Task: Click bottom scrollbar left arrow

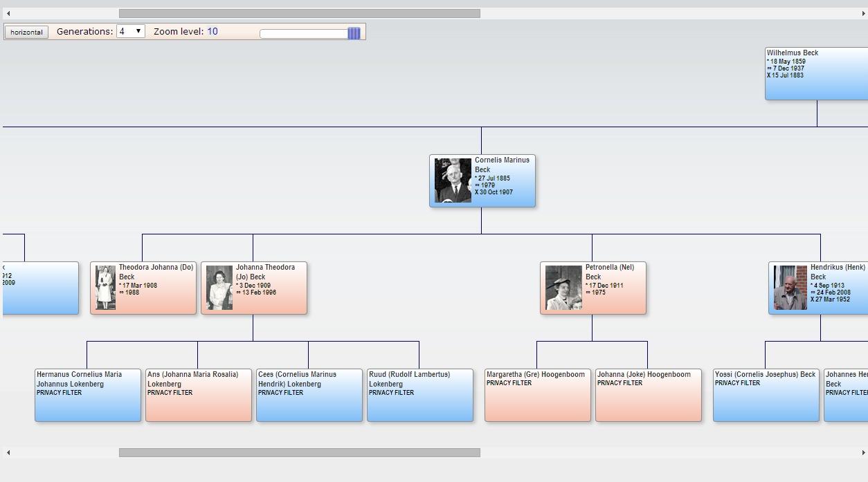Action: 8,452
